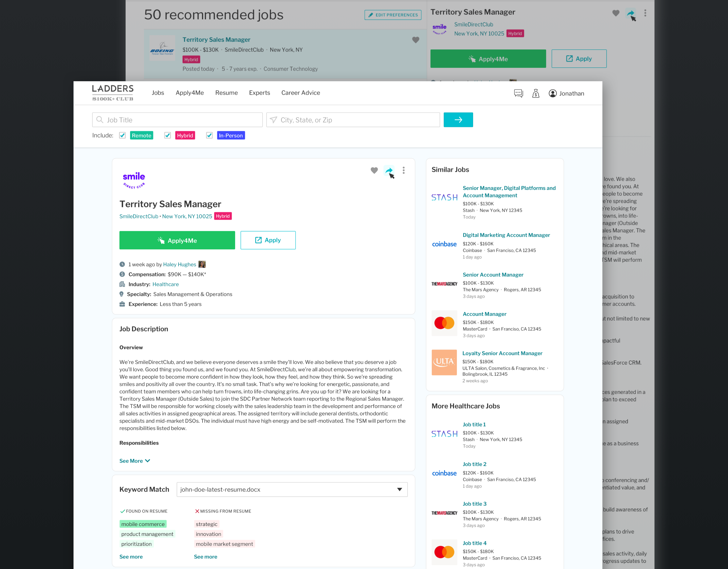
Task: Click the search arrow submit button
Action: [x=458, y=120]
